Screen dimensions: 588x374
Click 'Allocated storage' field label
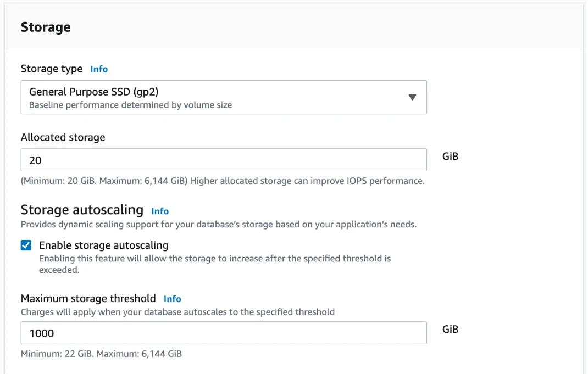[63, 137]
